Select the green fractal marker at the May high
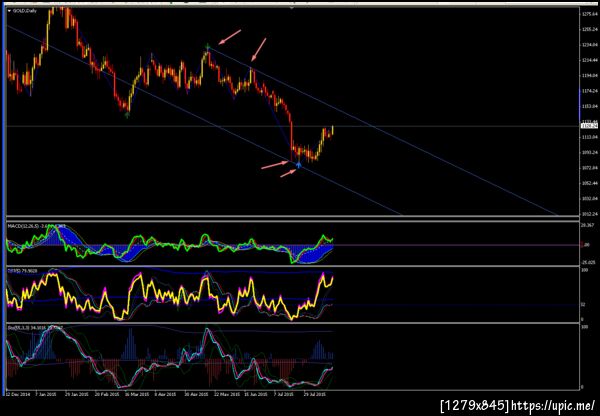The height and width of the screenshot is (416, 600). (x=208, y=47)
